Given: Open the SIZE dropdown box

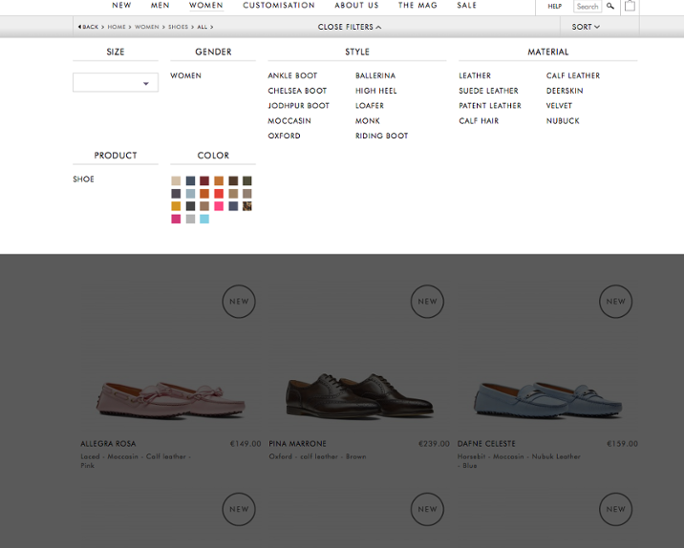Looking at the screenshot, I should click(115, 82).
